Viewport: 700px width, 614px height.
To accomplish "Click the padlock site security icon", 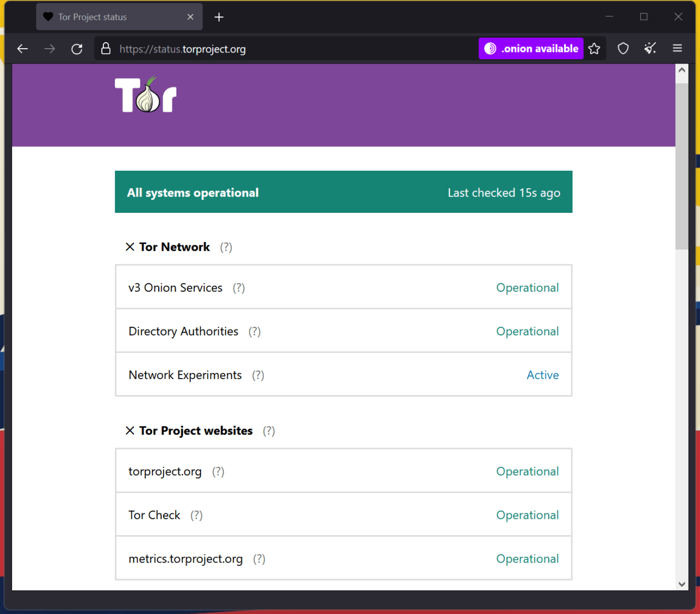I will pyautogui.click(x=106, y=49).
